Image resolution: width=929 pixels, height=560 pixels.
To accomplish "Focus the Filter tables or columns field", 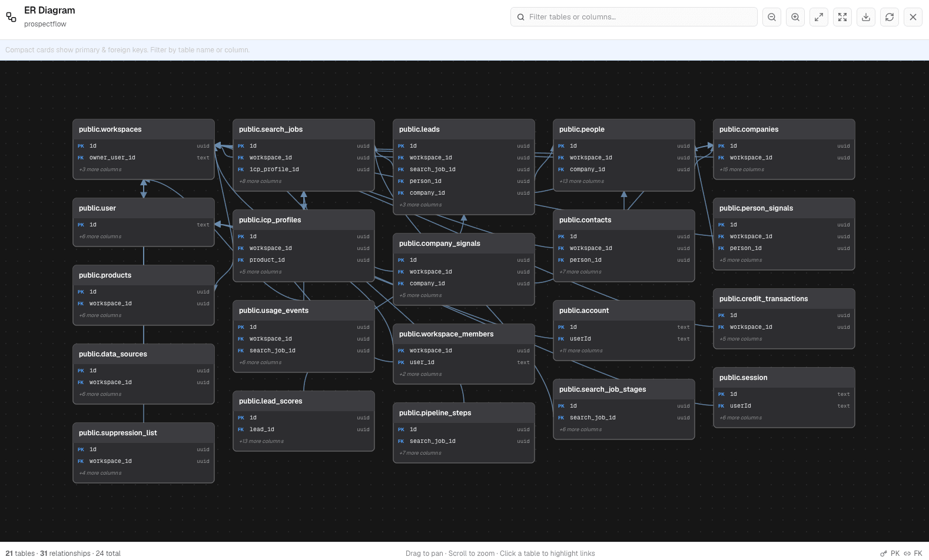I will click(634, 17).
